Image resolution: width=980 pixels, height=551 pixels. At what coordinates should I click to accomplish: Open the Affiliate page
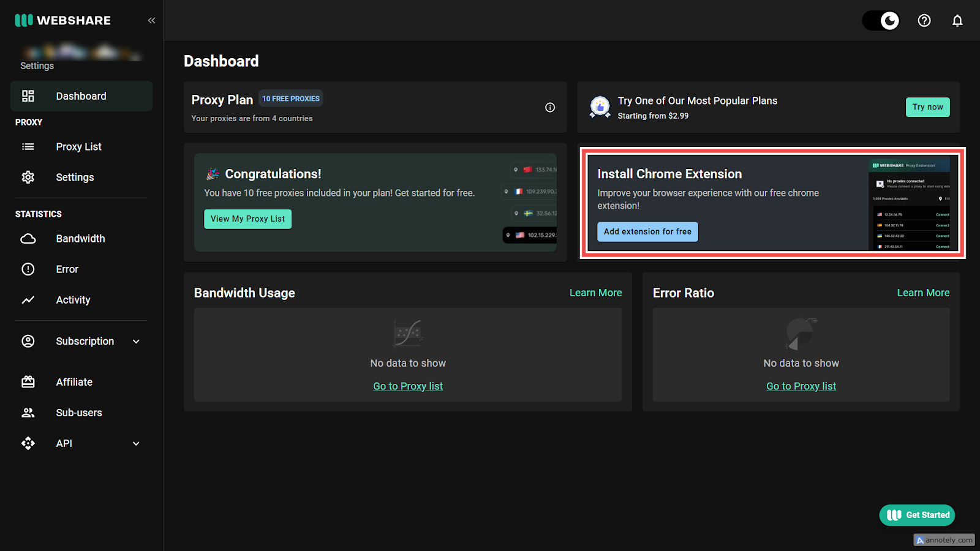click(81, 382)
